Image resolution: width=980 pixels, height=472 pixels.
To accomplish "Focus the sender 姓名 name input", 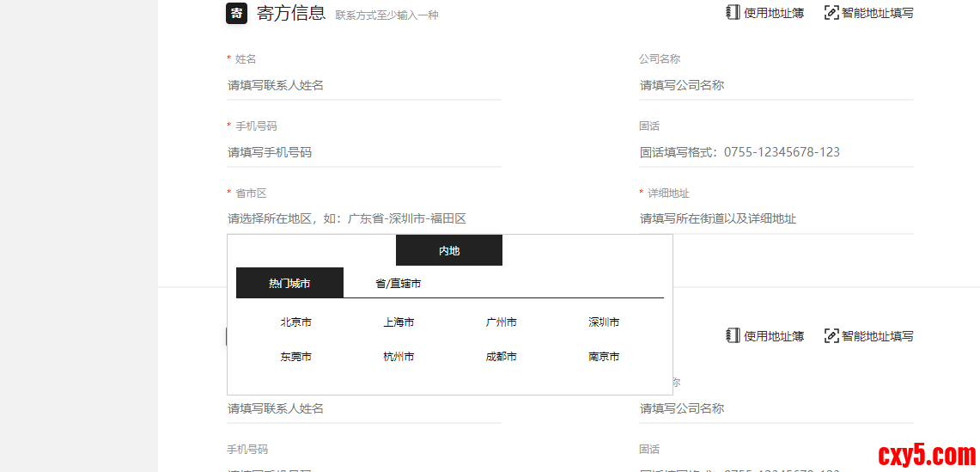I will (x=363, y=85).
